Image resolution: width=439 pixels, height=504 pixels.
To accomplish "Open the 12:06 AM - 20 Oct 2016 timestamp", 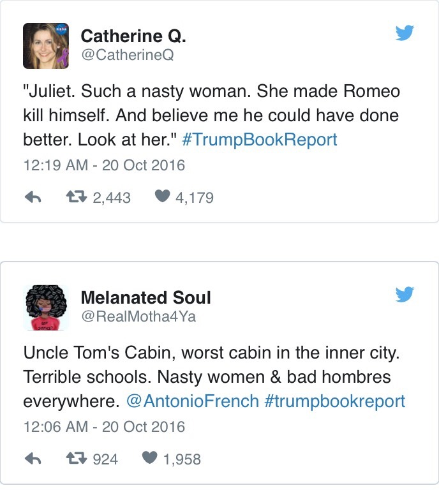I will coord(104,426).
